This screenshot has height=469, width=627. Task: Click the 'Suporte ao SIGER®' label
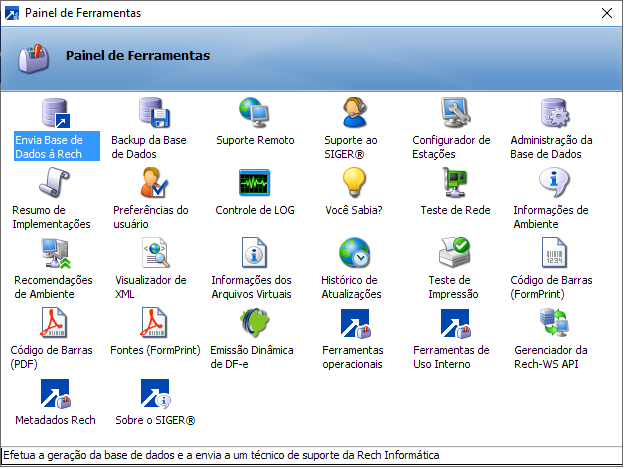(x=353, y=148)
